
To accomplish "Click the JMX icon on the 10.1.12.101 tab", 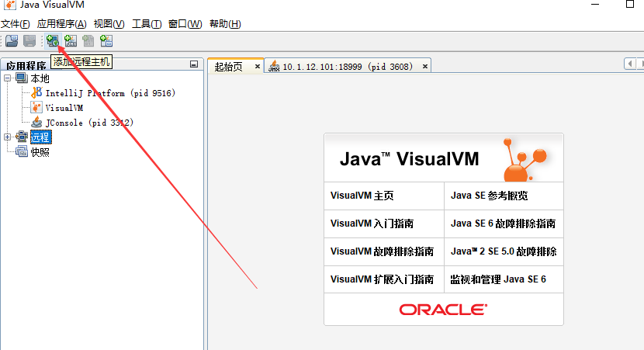I will pos(274,66).
